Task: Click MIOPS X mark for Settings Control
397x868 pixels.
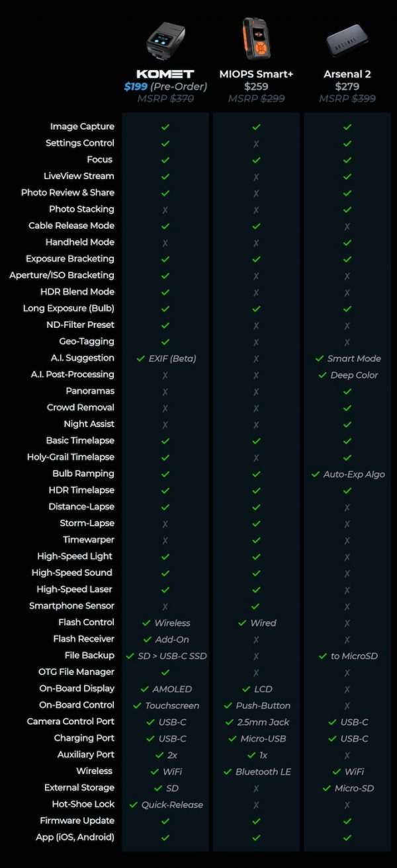Action: pos(256,143)
